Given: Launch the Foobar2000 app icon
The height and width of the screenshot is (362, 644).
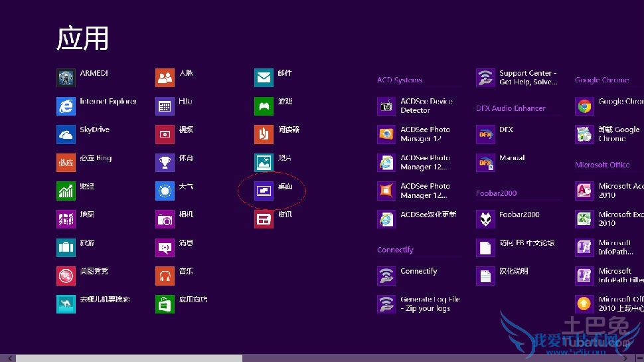Looking at the screenshot, I should (x=485, y=219).
